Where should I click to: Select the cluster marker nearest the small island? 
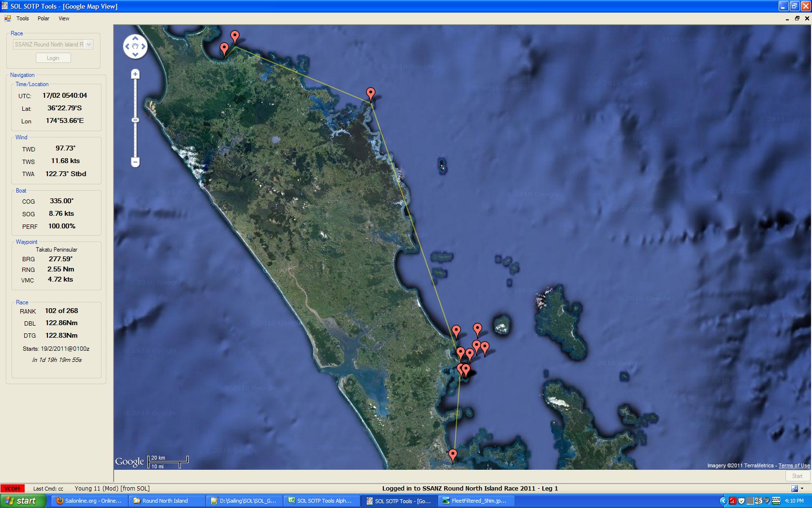tap(478, 330)
